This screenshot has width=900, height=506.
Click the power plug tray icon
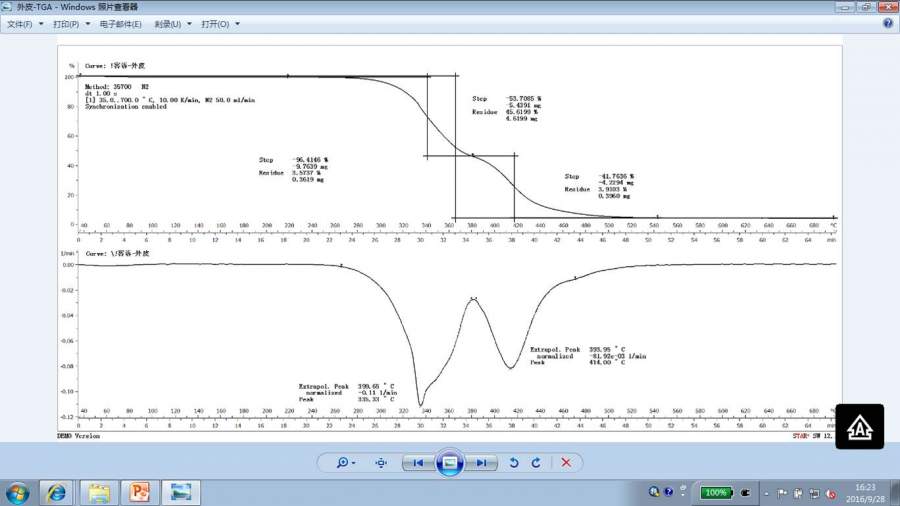[746, 493]
